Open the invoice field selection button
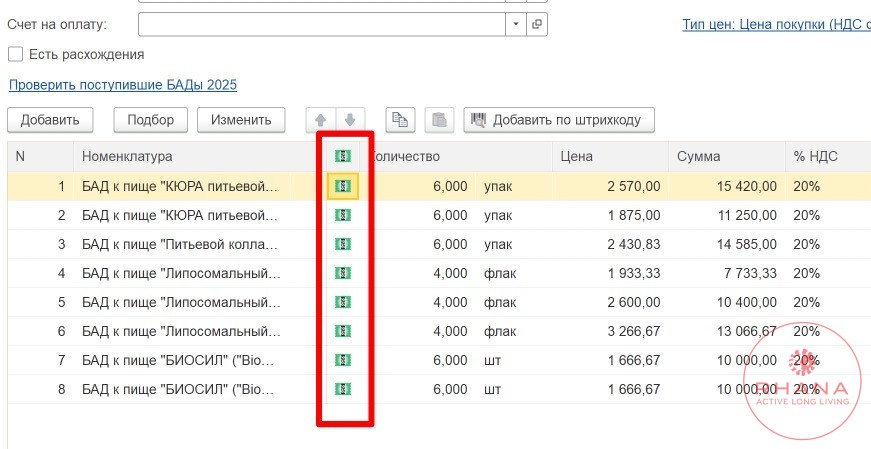The width and height of the screenshot is (871, 449). [x=538, y=24]
